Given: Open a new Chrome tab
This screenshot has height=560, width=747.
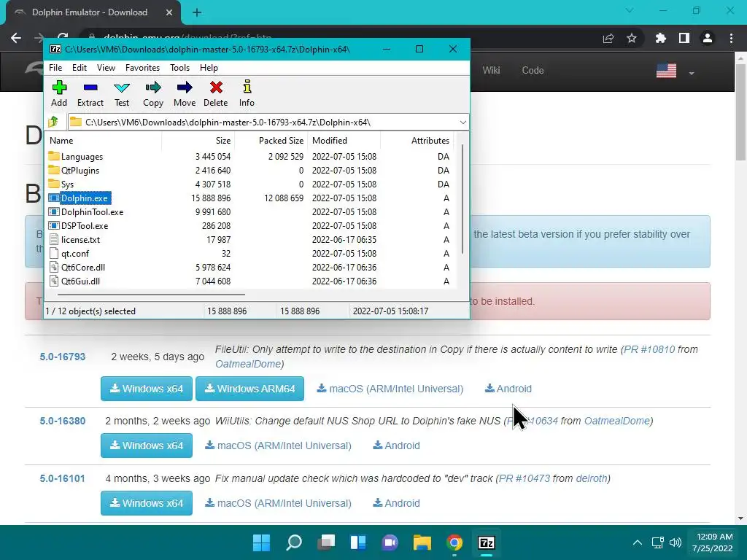Looking at the screenshot, I should click(197, 12).
